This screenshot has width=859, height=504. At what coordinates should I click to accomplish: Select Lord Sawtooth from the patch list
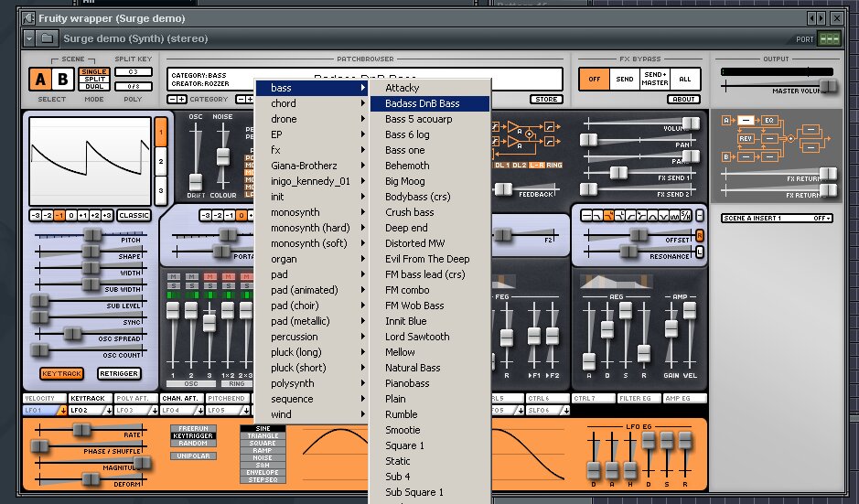(417, 337)
